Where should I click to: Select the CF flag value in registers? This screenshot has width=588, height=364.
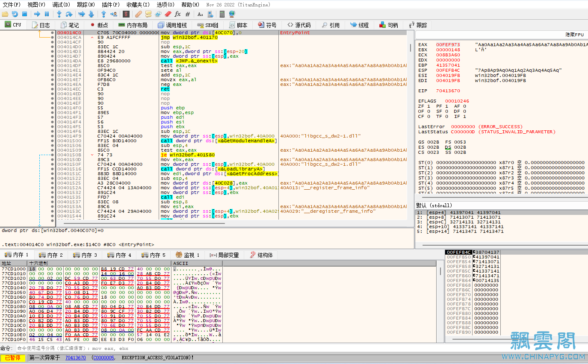pos(428,117)
